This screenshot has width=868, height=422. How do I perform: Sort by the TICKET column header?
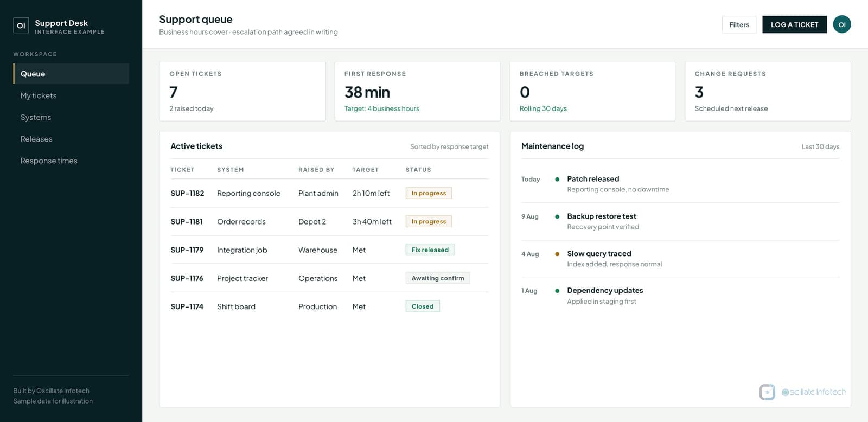pyautogui.click(x=182, y=170)
